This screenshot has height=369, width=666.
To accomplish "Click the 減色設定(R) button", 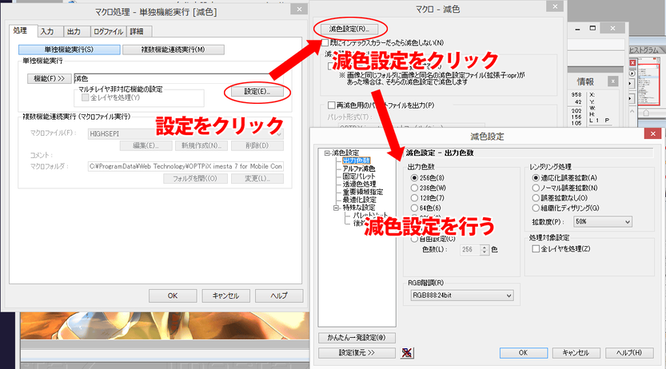I will 349,29.
